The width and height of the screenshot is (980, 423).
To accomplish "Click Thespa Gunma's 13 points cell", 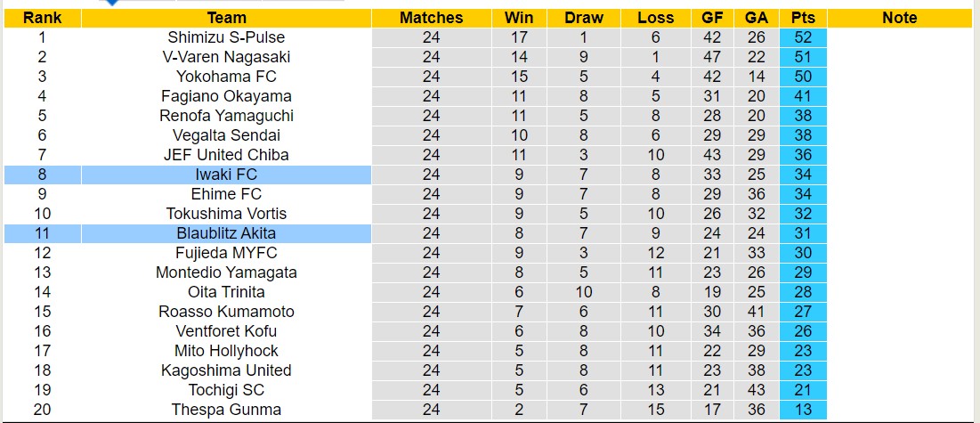I will (803, 410).
